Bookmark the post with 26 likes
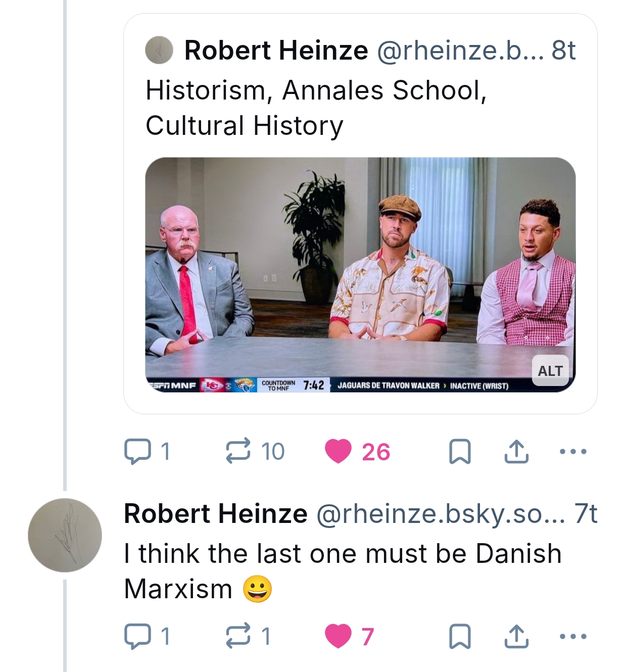This screenshot has width=626, height=672. click(x=460, y=451)
